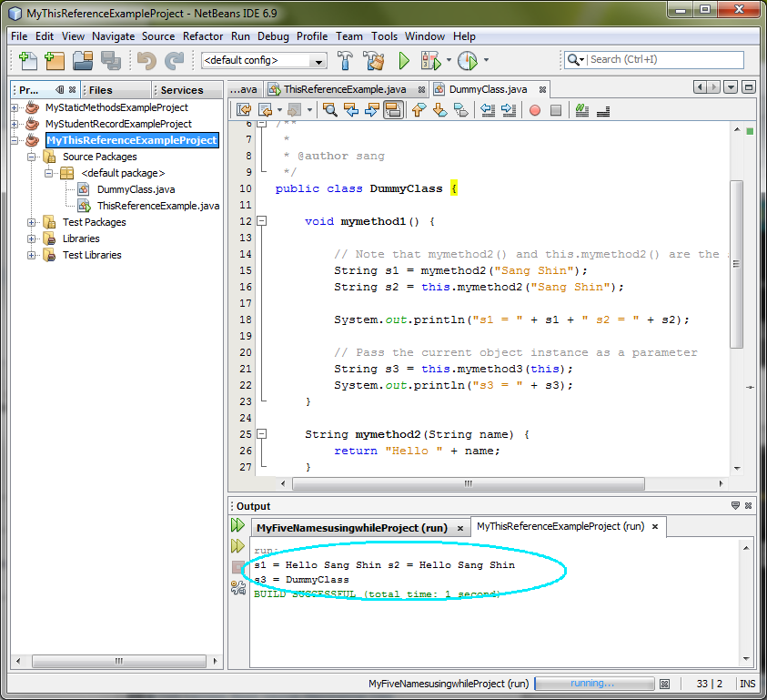Click the Shift Line Left icon
The width and height of the screenshot is (767, 700).
point(488,110)
